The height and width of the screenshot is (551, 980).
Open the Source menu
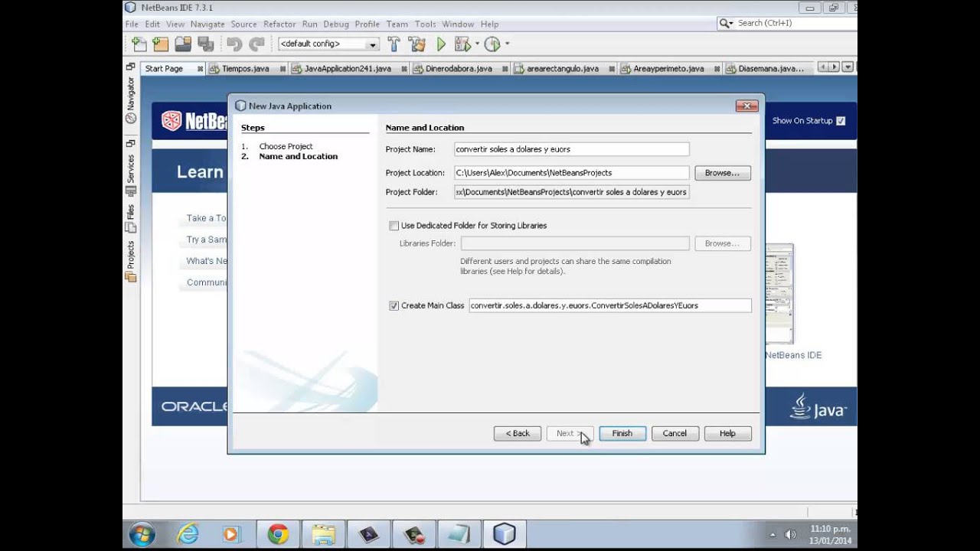(x=243, y=24)
